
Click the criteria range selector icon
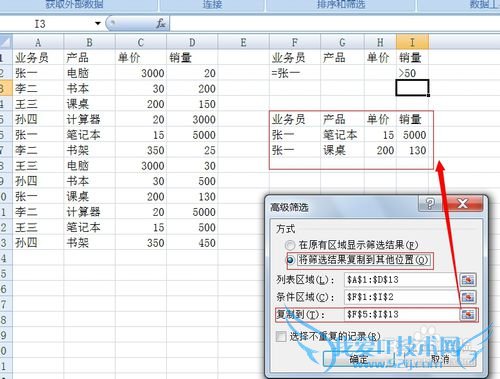(x=468, y=297)
